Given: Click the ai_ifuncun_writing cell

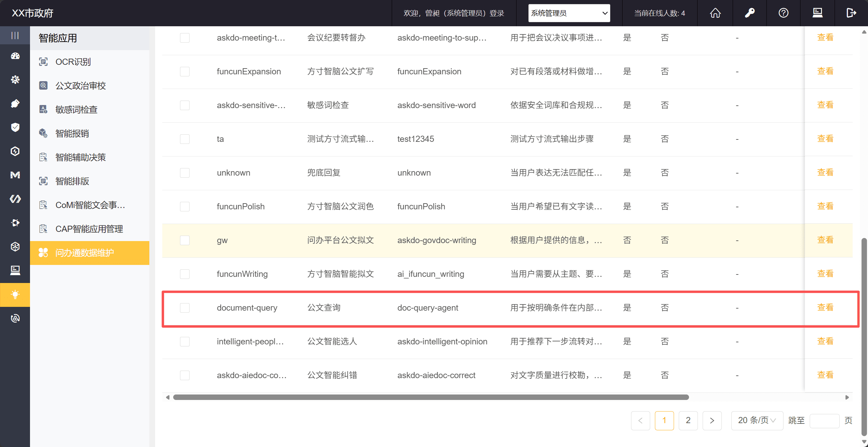Looking at the screenshot, I should click(x=431, y=274).
